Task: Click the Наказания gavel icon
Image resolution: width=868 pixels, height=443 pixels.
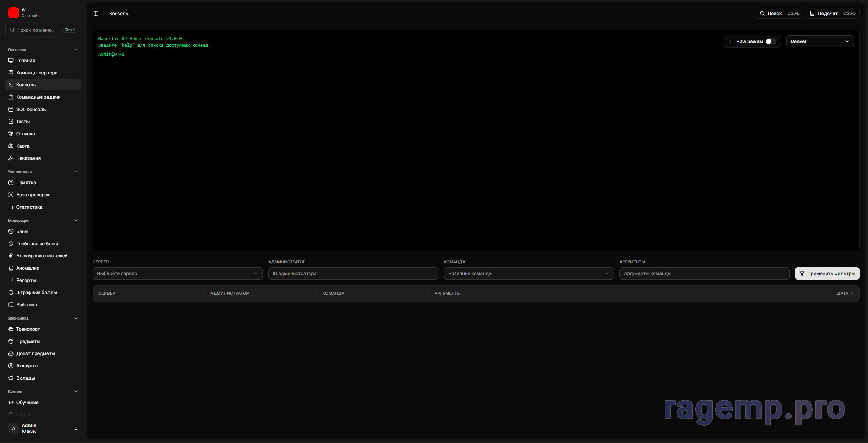Action: point(11,158)
